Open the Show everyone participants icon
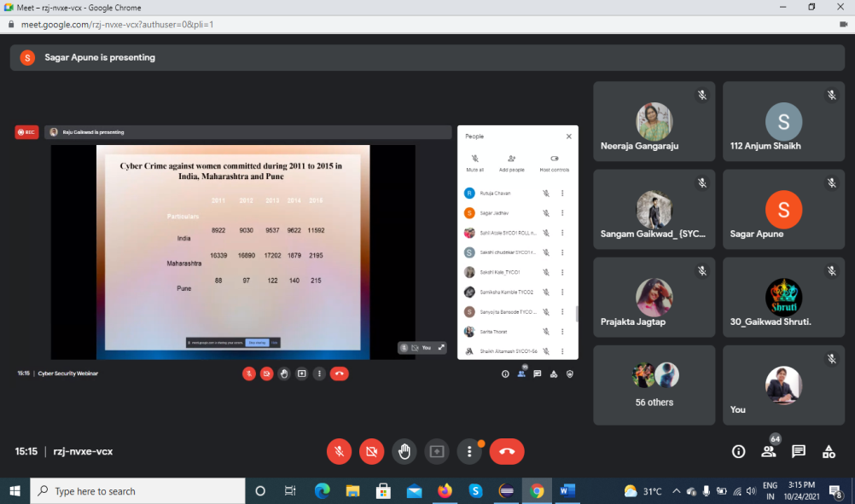The height and width of the screenshot is (504, 855). click(768, 451)
